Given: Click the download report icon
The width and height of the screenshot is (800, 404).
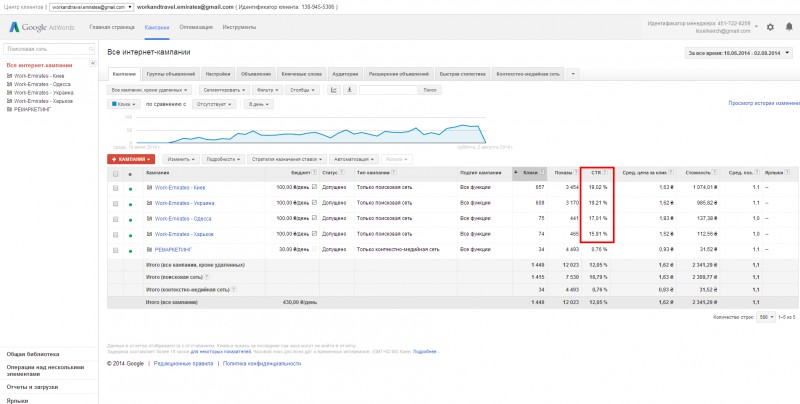Looking at the screenshot, I should [347, 89].
